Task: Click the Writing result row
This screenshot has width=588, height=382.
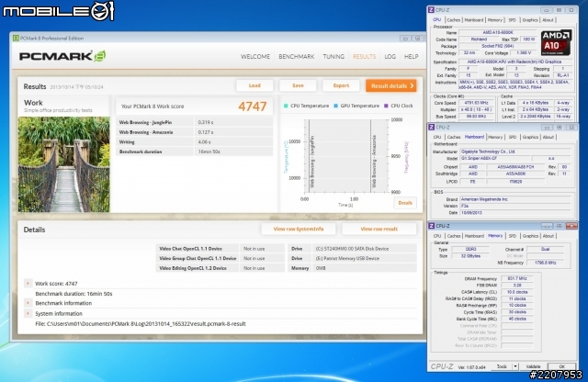Action: click(x=194, y=141)
